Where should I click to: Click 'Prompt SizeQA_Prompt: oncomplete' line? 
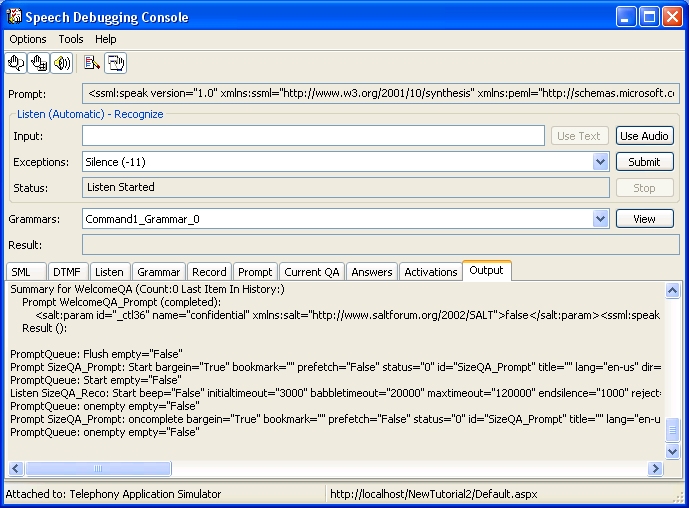[335, 419]
